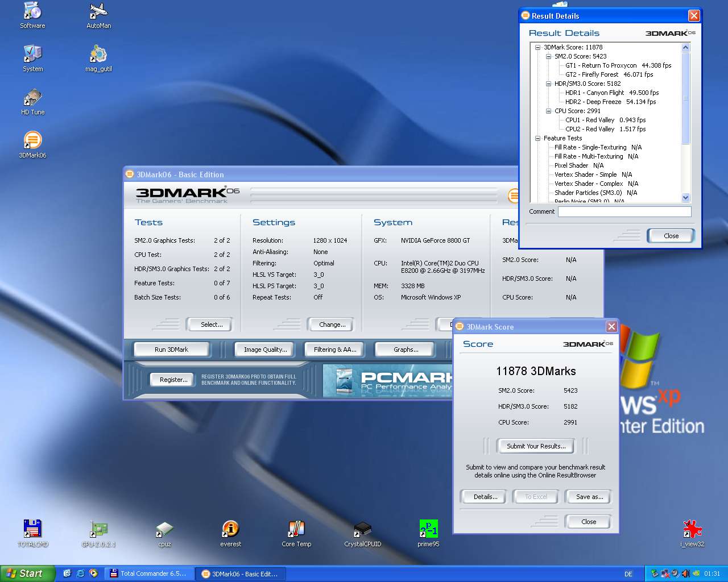Image resolution: width=728 pixels, height=582 pixels.
Task: Click the 11878 3DMarks score text
Action: tap(536, 371)
